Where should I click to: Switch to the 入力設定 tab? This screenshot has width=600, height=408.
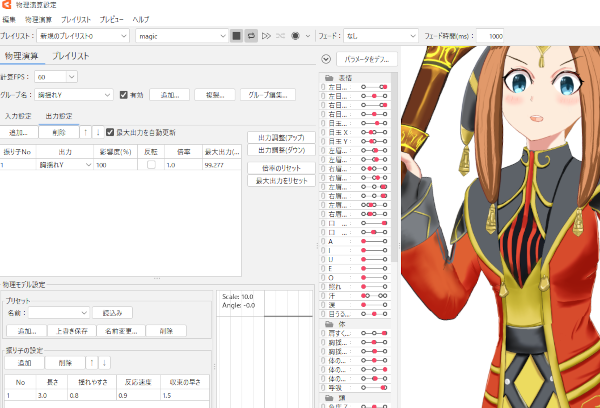(18, 116)
